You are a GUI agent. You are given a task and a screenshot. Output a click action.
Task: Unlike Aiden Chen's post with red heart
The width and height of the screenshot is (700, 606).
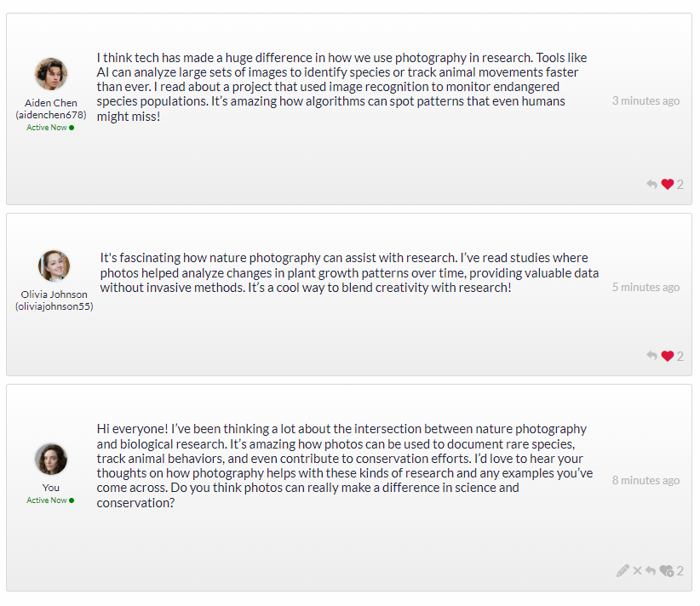coord(668,184)
